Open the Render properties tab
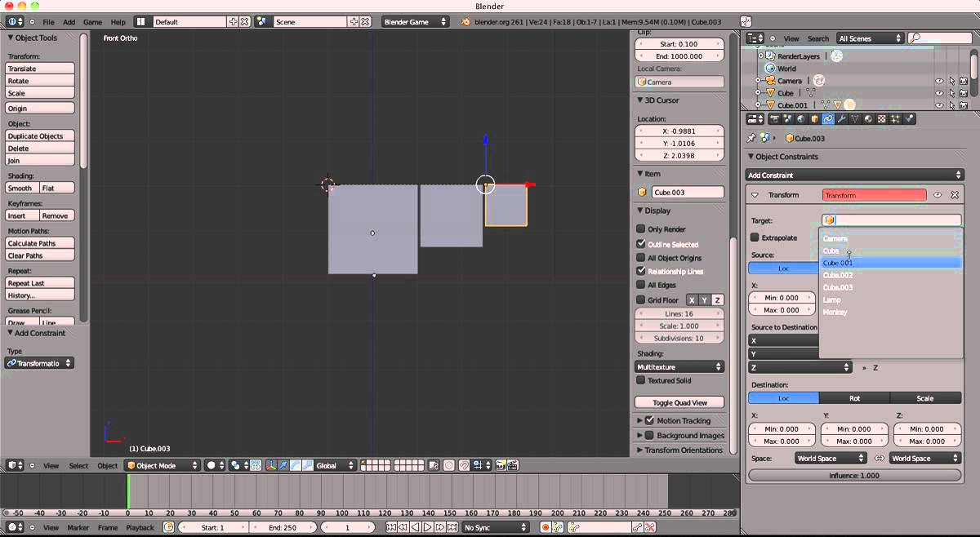The width and height of the screenshot is (980, 537). click(775, 118)
